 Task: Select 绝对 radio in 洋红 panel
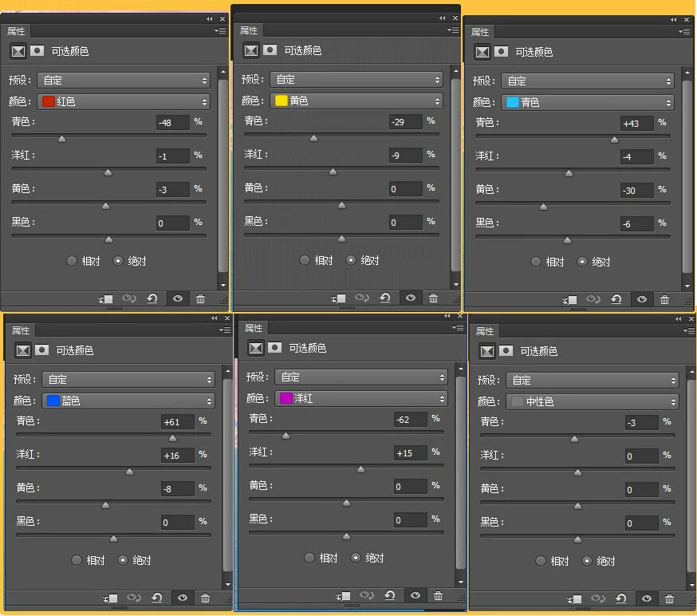(356, 558)
